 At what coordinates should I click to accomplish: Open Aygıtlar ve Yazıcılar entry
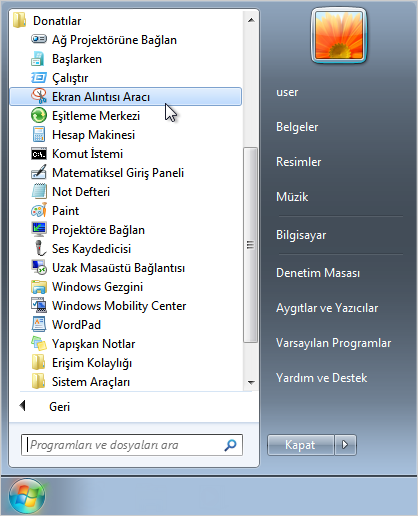point(327,308)
